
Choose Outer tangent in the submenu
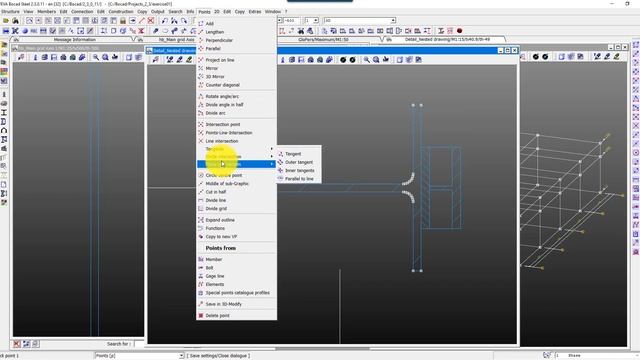click(299, 162)
